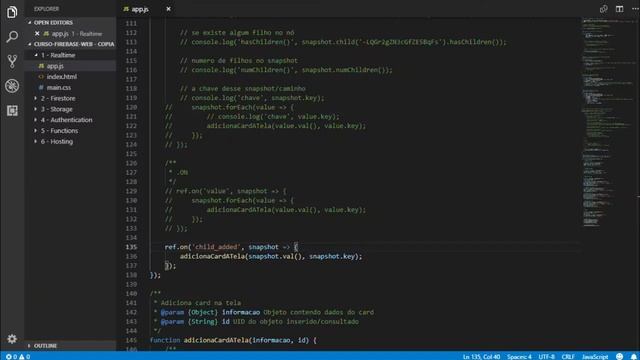640x360 pixels.
Task: Collapse the Open Editors section
Action: coord(53,22)
